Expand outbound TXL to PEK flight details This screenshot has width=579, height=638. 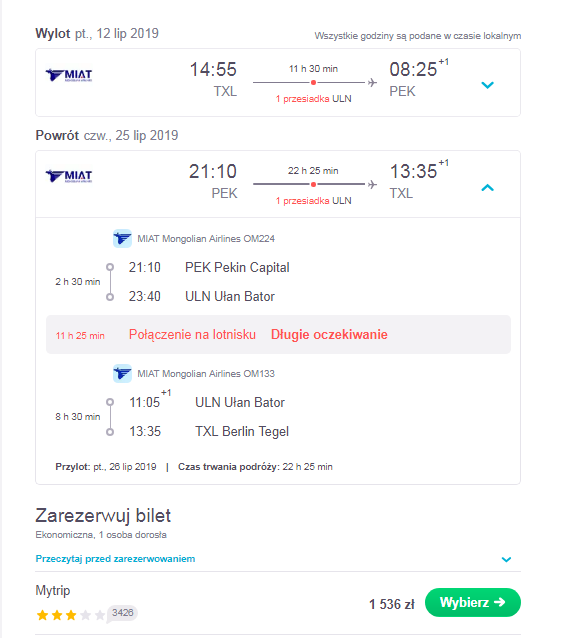pos(487,85)
